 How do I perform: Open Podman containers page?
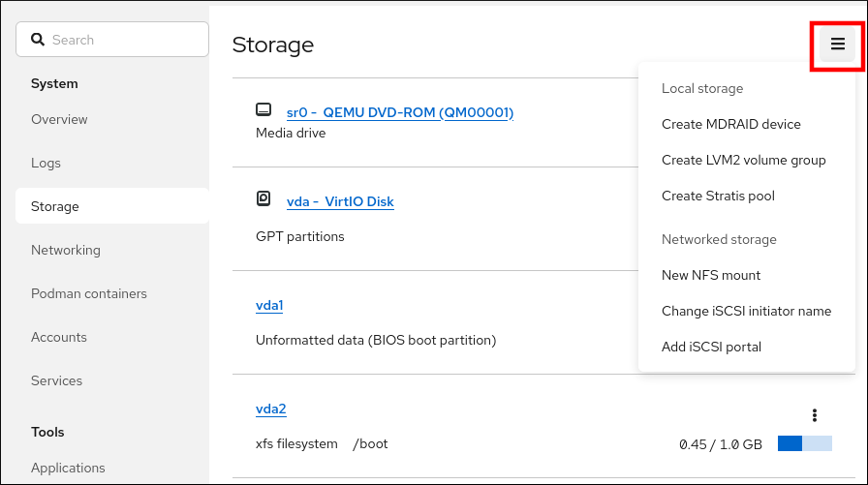click(x=89, y=293)
